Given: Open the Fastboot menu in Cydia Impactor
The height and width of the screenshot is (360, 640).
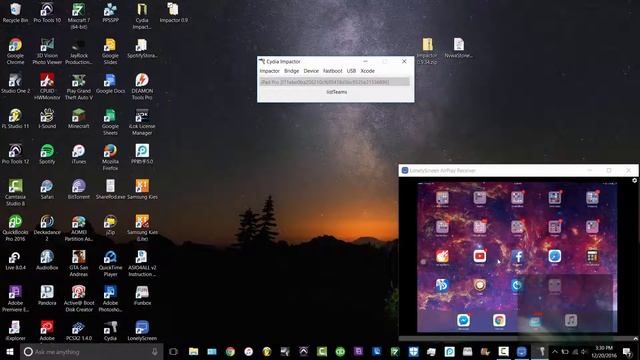Looking at the screenshot, I should click(333, 71).
